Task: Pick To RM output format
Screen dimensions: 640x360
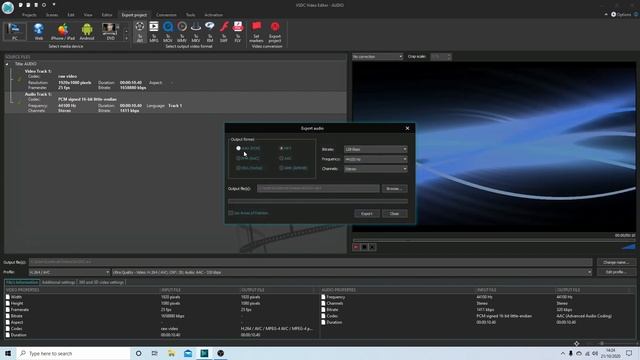Action: pyautogui.click(x=210, y=32)
